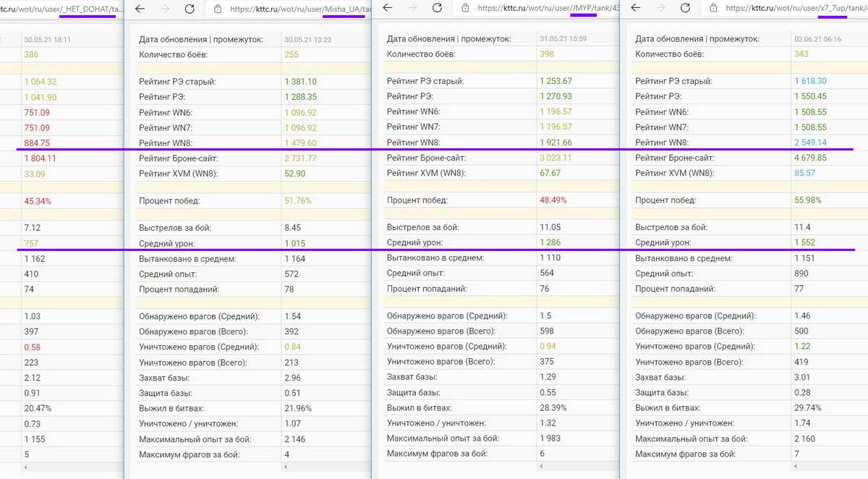Reload the x7_7up stats page
868x479 pixels.
[x=685, y=9]
